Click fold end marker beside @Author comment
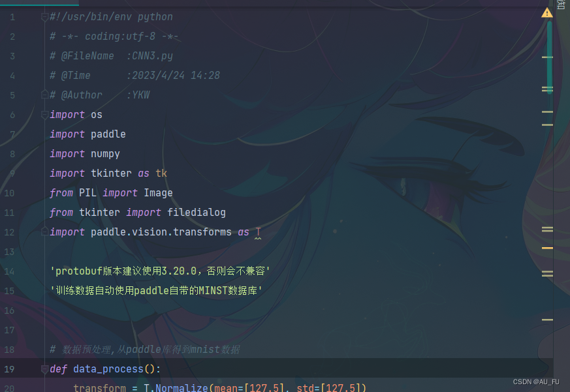The height and width of the screenshot is (392, 570). (x=44, y=95)
